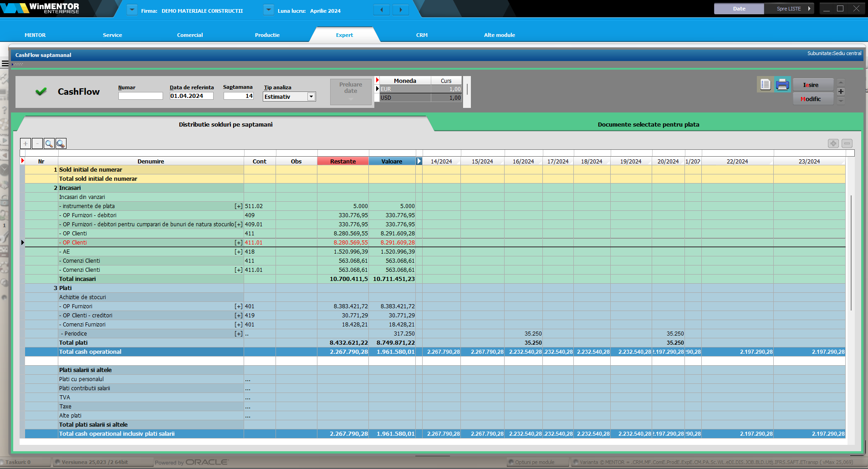Click the left magnifier search icon above grid
The width and height of the screenshot is (868, 469).
tap(49, 144)
